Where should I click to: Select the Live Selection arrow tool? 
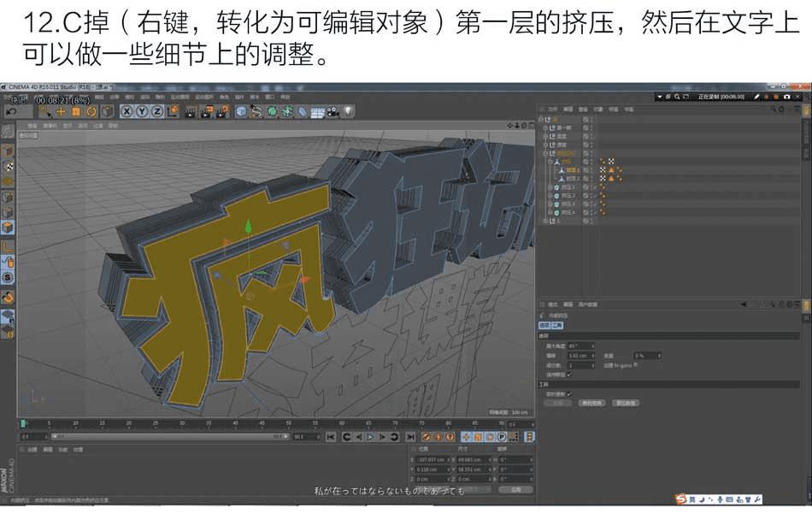(x=45, y=111)
